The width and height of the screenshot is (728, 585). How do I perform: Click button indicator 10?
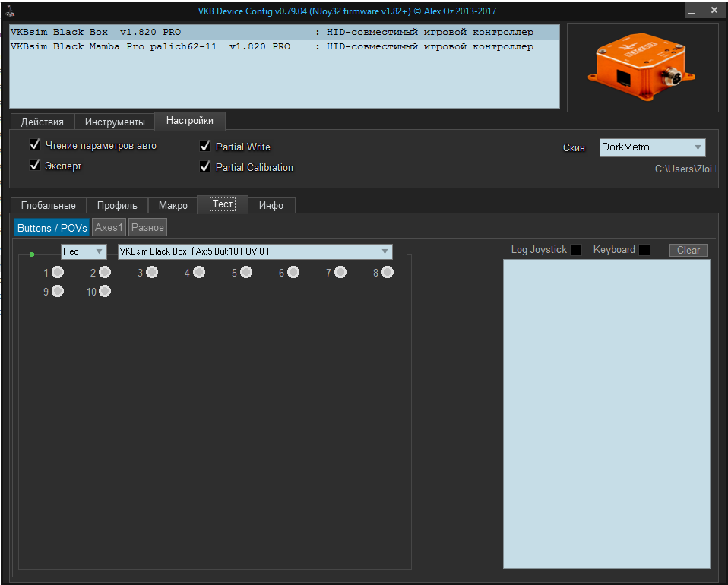(105, 291)
